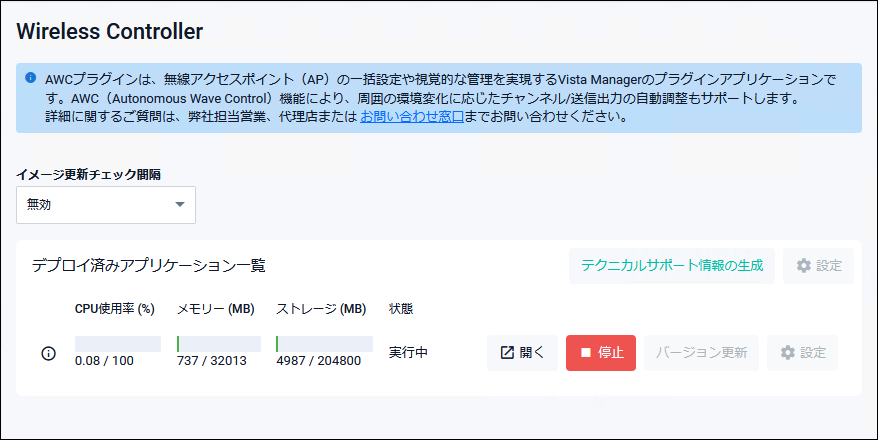Click the dropdown arrow beside 無効
Image resolution: width=878 pixels, height=440 pixels.
click(180, 205)
